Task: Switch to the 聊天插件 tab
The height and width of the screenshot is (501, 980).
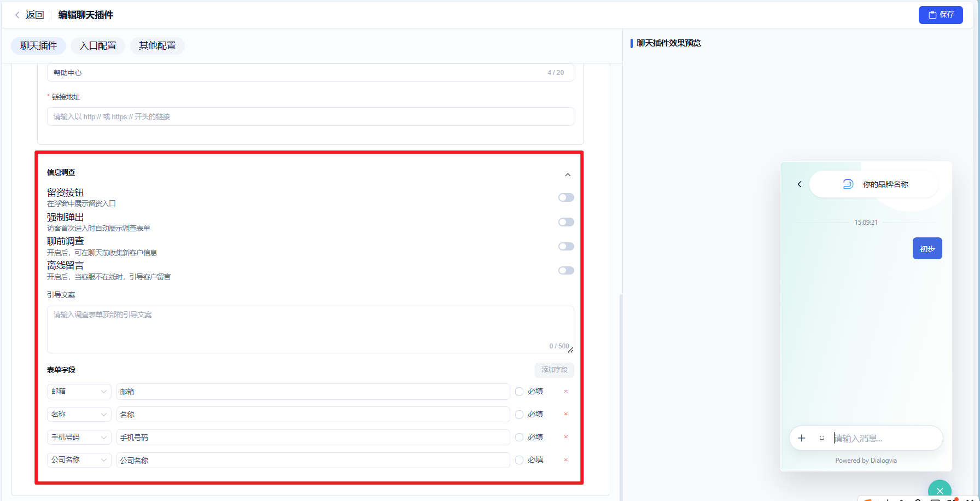Action: point(38,46)
